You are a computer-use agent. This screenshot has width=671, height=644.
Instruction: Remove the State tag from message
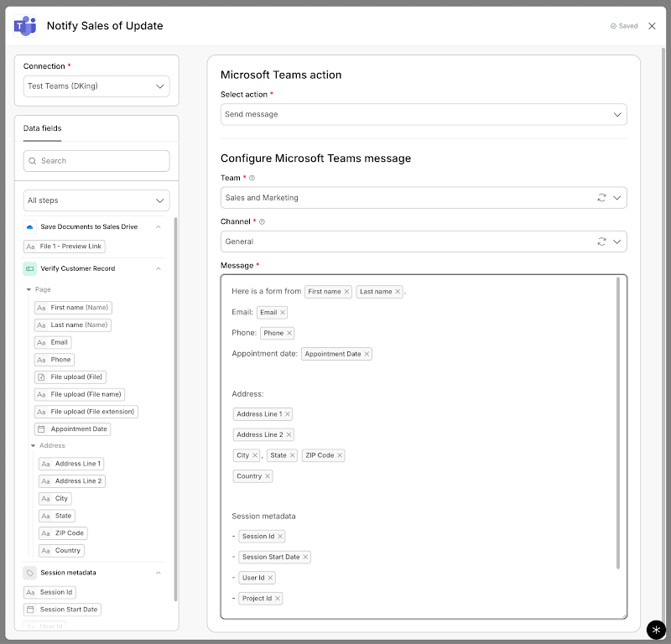(x=292, y=455)
